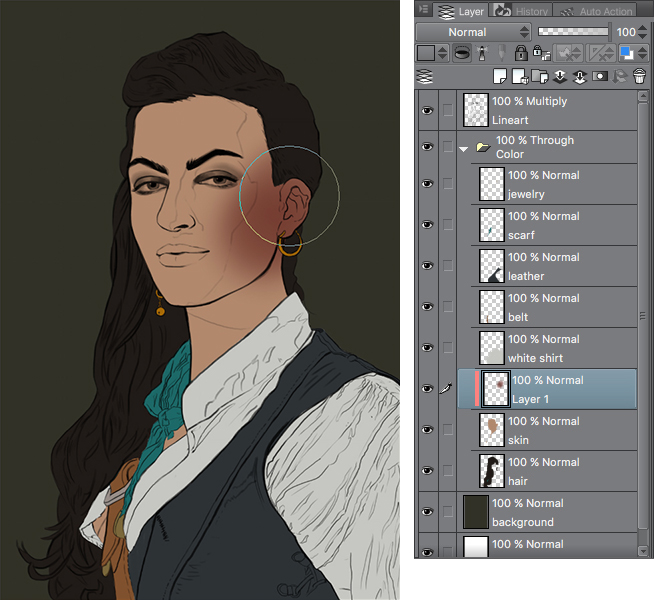Click the Lock Layer padlock icon
This screenshot has height=600, width=654.
point(521,54)
